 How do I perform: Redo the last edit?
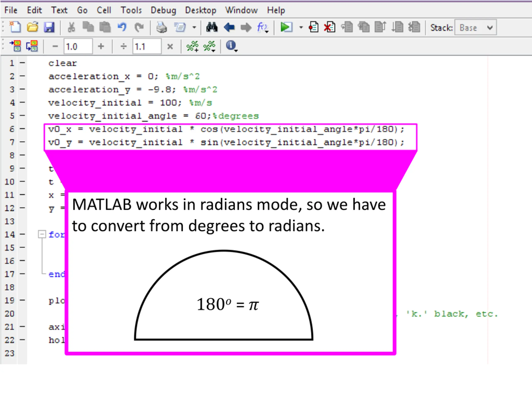(139, 27)
